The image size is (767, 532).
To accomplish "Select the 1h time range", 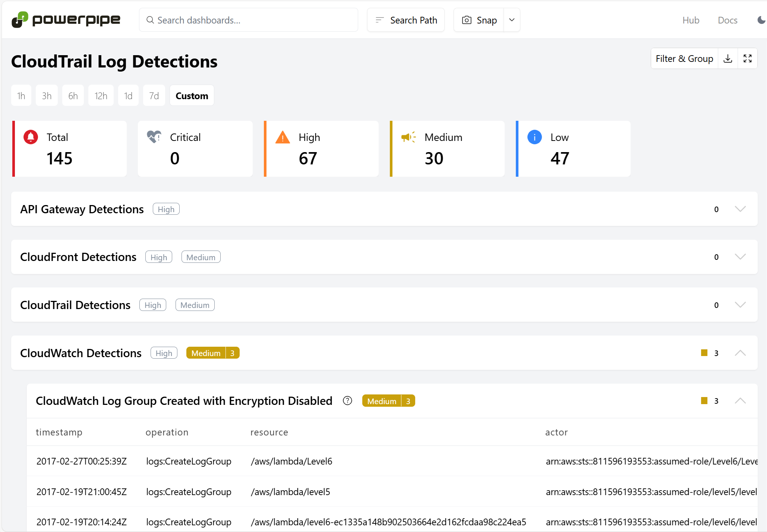I will pyautogui.click(x=21, y=96).
